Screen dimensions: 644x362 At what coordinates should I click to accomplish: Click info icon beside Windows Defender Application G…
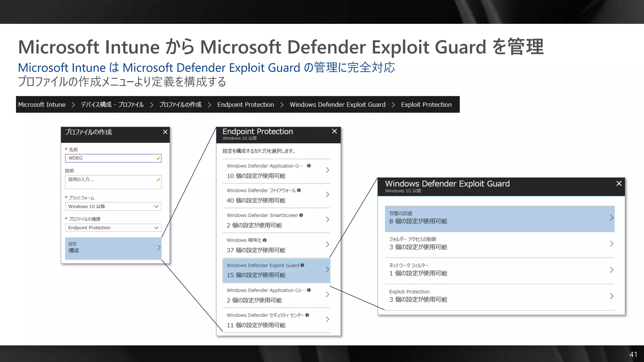(x=309, y=166)
